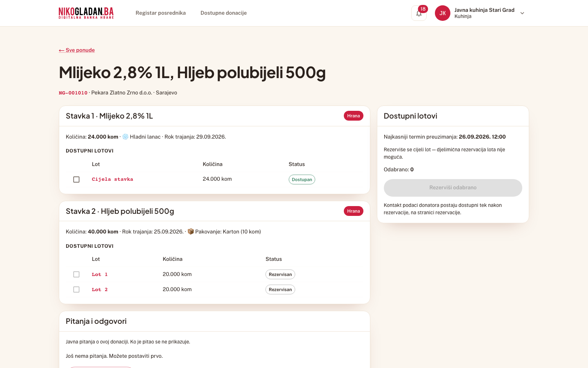Click the Hrana tag on Stavka 2

coord(354,211)
